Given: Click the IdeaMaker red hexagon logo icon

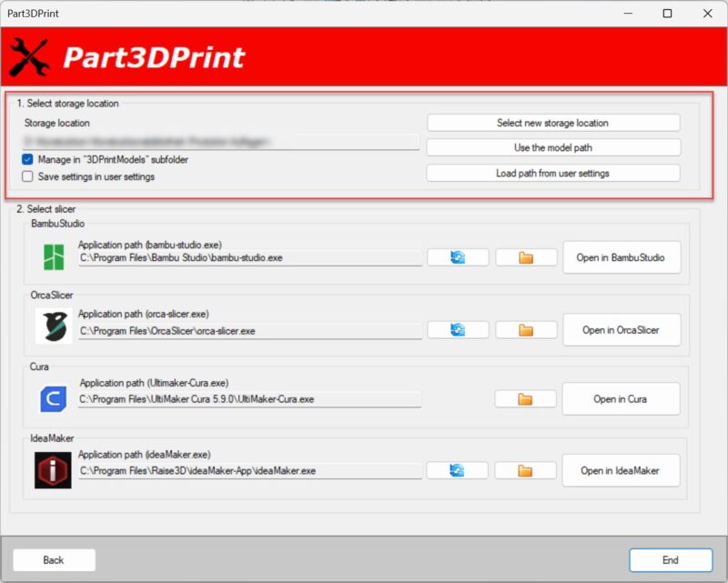Looking at the screenshot, I should point(53,470).
